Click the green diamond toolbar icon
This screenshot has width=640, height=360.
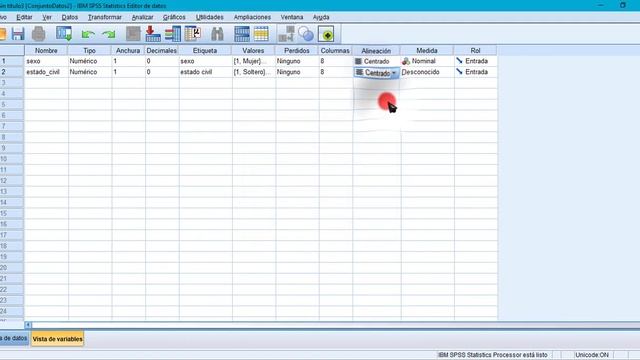click(x=326, y=34)
